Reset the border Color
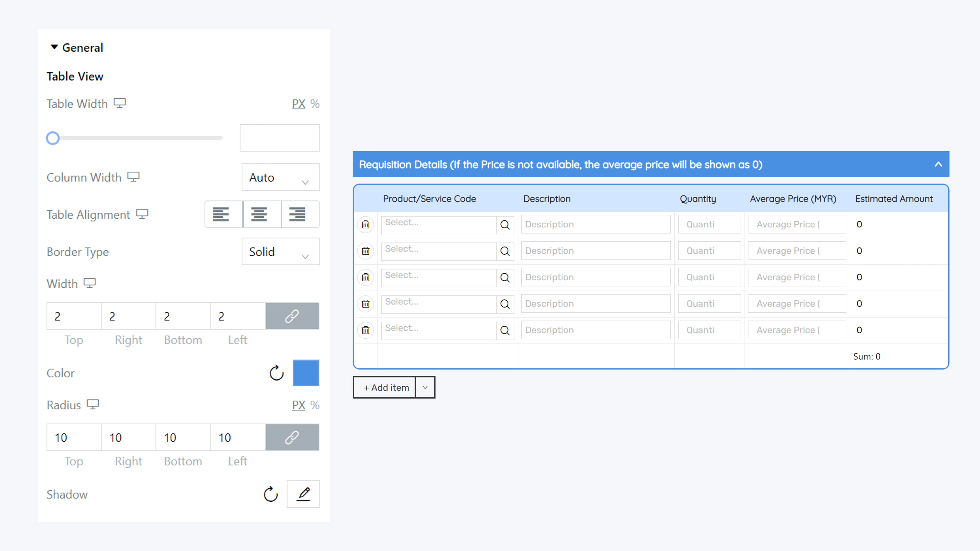Viewport: 980px width, 551px height. coord(277,373)
